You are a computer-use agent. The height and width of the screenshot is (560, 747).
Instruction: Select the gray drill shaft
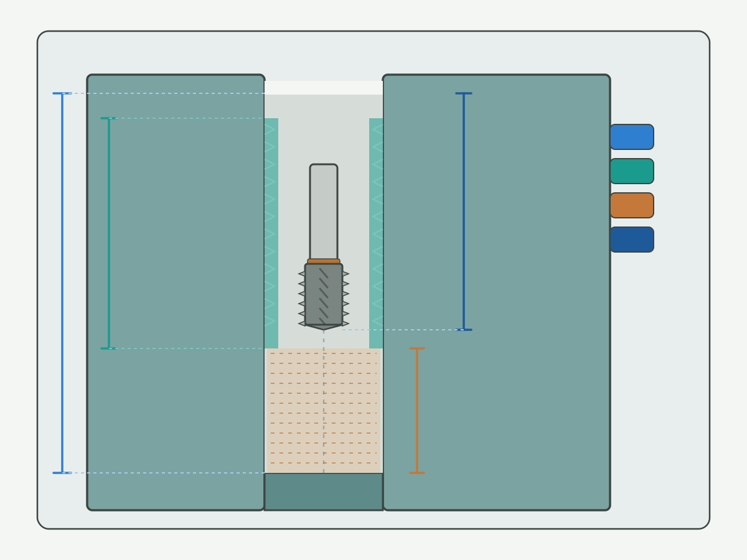pos(324,212)
